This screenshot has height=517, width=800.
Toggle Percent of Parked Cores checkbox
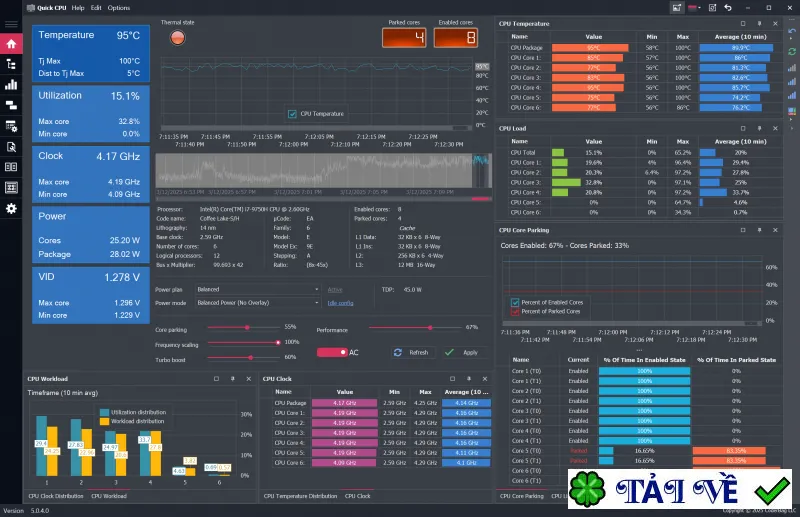515,311
